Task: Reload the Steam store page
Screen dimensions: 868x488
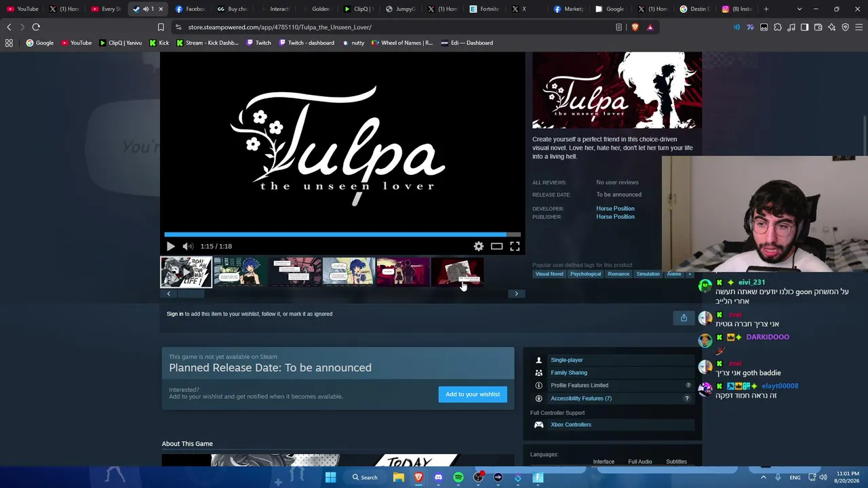Action: (36, 27)
